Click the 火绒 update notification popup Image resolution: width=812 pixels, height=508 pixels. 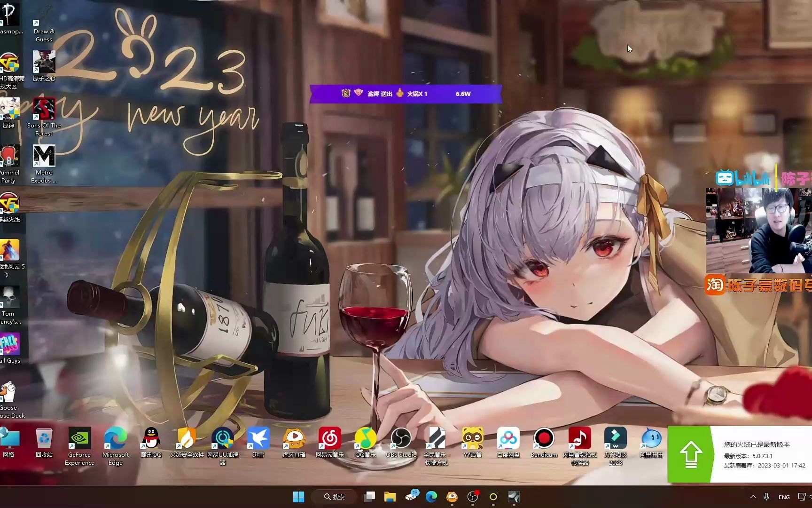[740, 454]
